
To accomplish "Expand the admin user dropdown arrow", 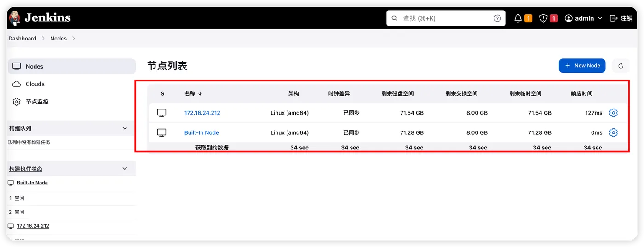I will [599, 18].
